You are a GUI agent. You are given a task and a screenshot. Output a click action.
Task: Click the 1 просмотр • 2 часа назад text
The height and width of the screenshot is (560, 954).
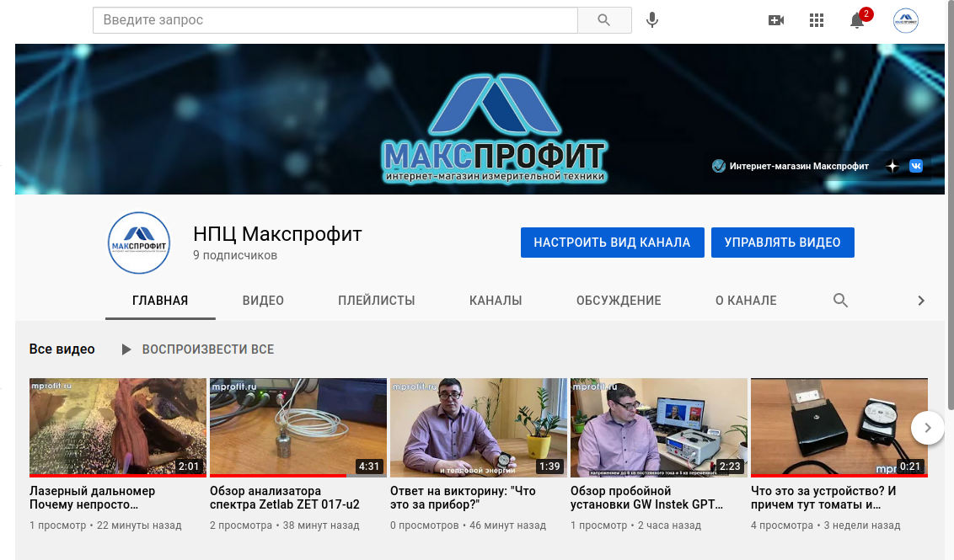pyautogui.click(x=635, y=525)
